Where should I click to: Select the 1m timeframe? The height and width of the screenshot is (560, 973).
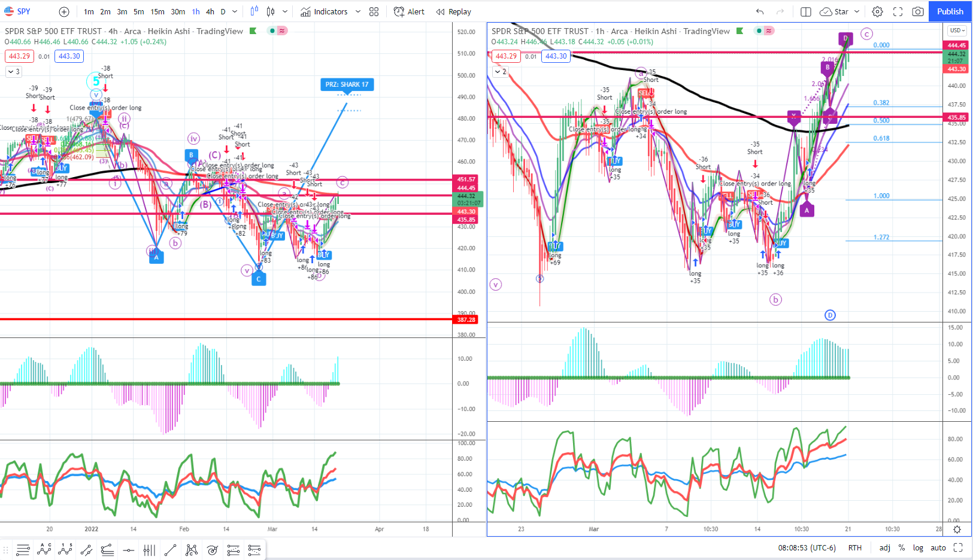pos(89,11)
